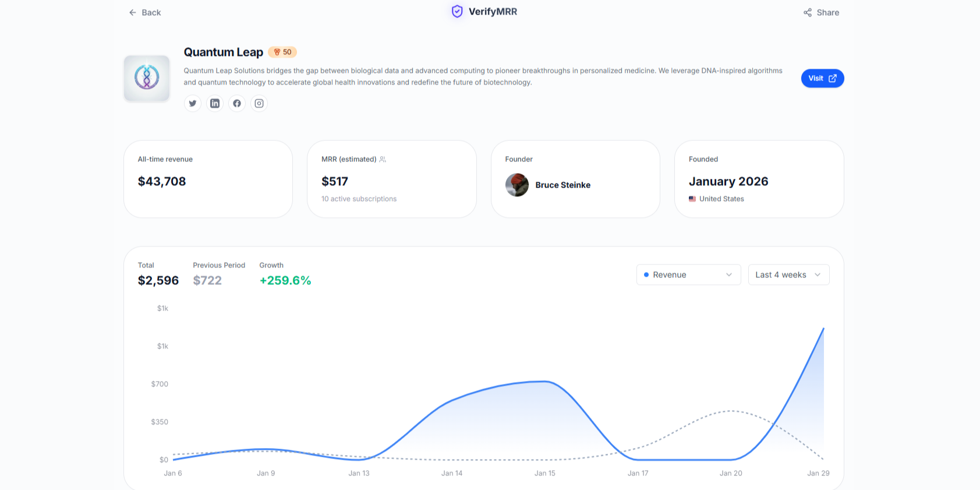Open the Revenue metric dropdown
980x490 pixels.
pos(688,274)
